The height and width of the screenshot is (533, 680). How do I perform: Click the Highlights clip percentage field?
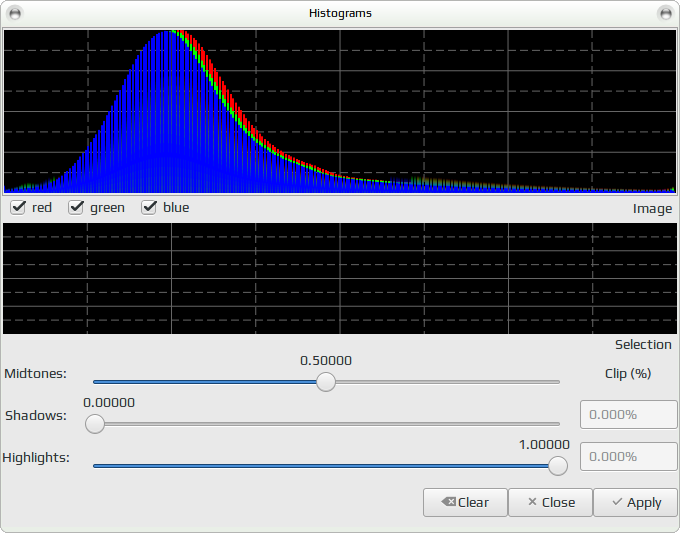coord(628,456)
